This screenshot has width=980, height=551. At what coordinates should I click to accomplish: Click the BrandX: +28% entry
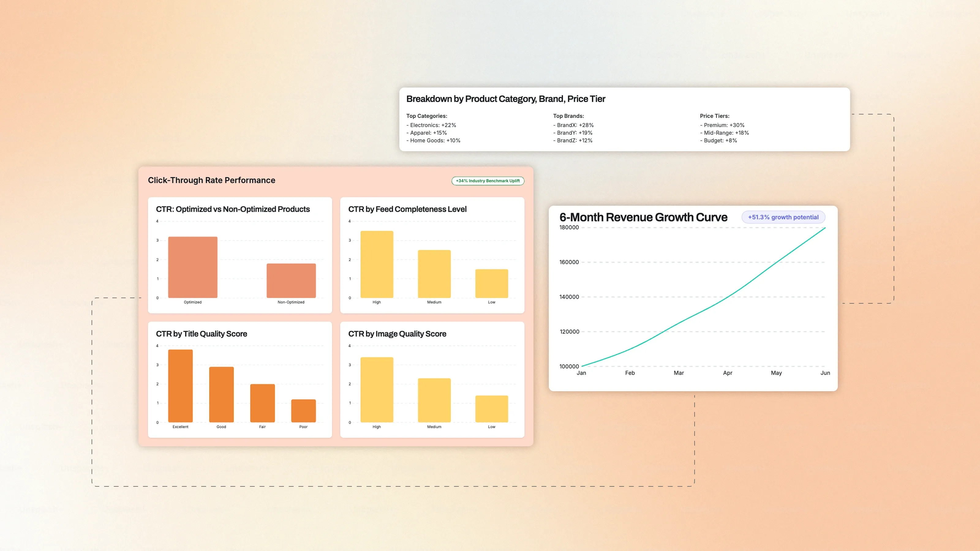(x=573, y=125)
